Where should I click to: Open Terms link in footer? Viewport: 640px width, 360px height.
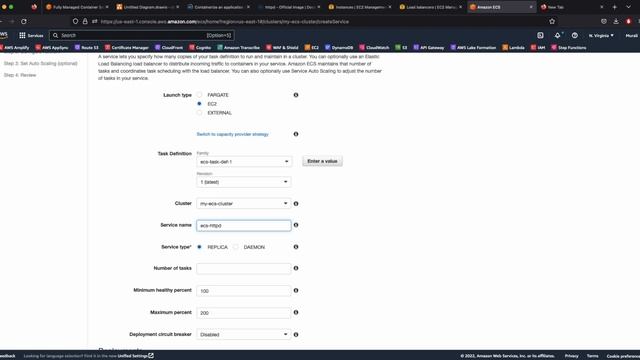[592, 356]
